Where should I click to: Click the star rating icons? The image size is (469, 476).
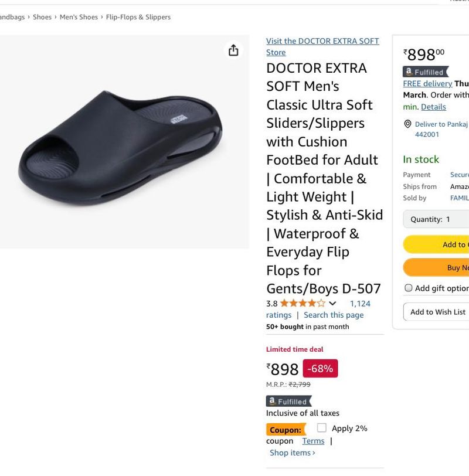(303, 303)
